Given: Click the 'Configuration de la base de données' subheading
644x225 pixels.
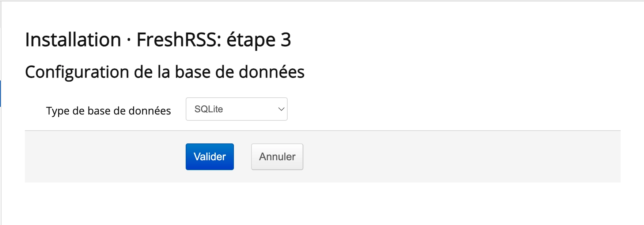Looking at the screenshot, I should (x=164, y=72).
